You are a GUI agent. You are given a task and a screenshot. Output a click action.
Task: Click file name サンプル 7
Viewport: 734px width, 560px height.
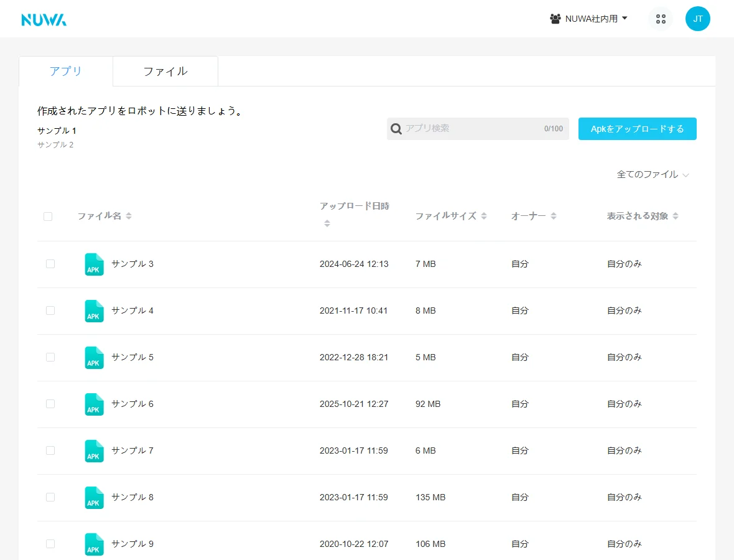[132, 450]
